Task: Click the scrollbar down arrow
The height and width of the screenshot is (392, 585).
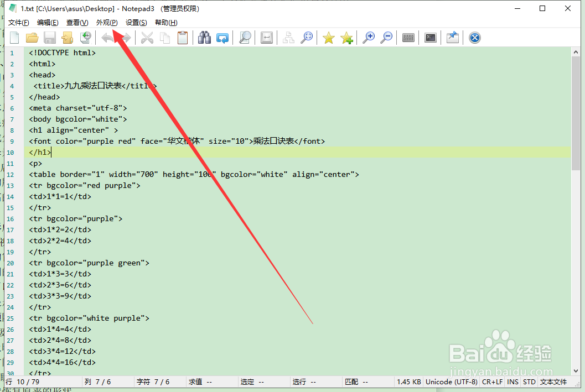Action: click(576, 371)
